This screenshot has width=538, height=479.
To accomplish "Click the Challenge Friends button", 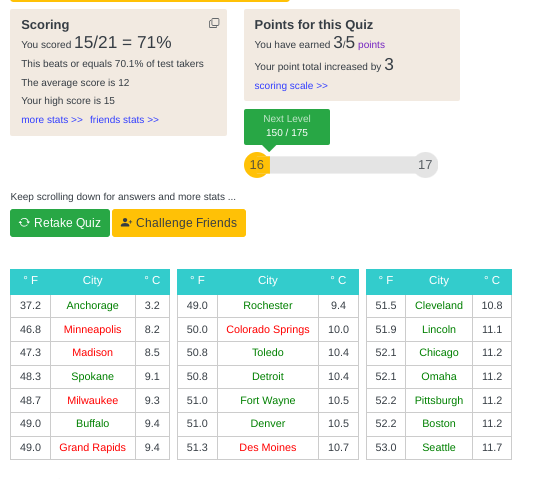I will click(179, 223).
